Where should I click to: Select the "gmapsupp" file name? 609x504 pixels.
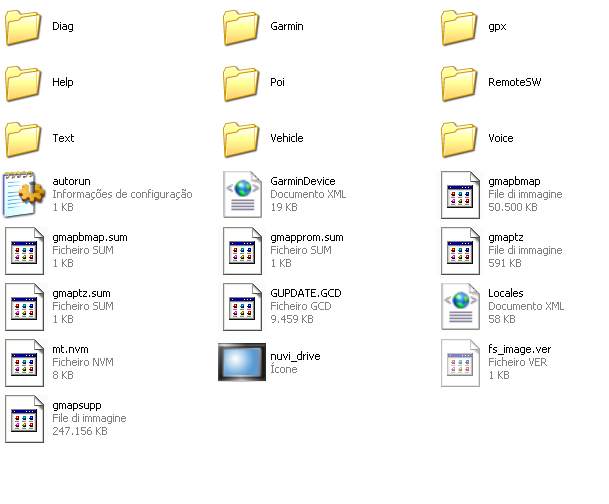[77, 406]
